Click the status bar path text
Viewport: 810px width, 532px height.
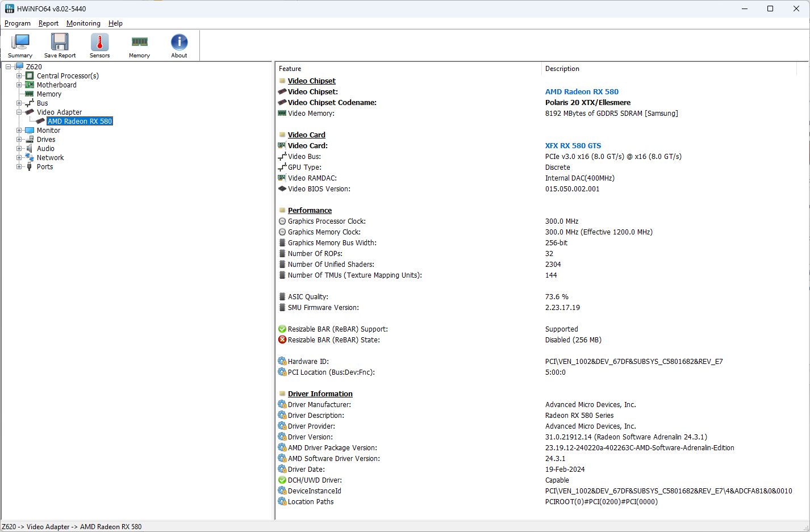coord(72,526)
